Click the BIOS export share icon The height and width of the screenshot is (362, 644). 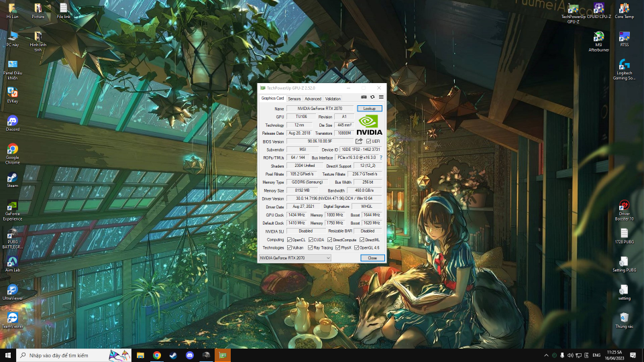(x=359, y=141)
